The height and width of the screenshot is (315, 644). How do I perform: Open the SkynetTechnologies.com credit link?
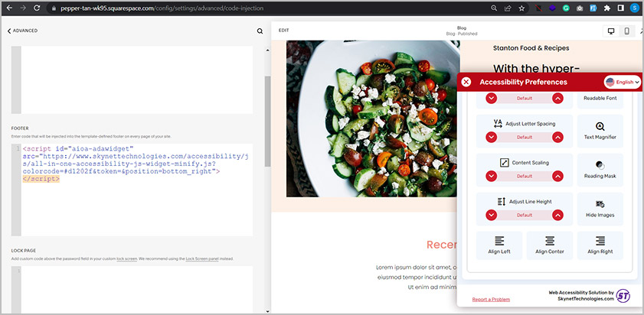tap(586, 299)
